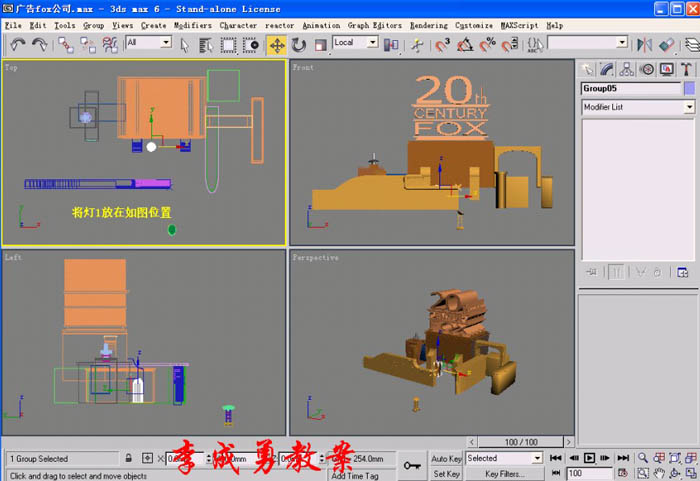Activate the viewport Zoom magnifier tool
The image size is (700, 481).
tap(642, 458)
